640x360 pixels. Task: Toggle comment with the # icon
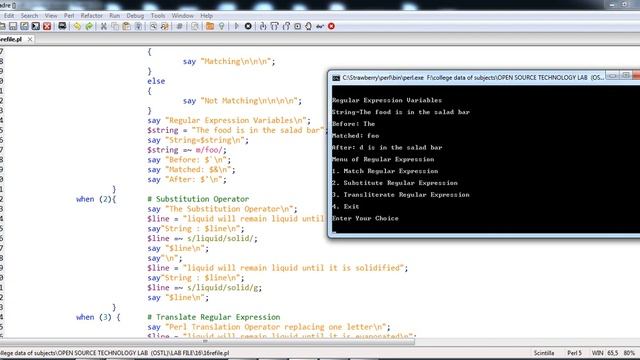tap(180, 26)
